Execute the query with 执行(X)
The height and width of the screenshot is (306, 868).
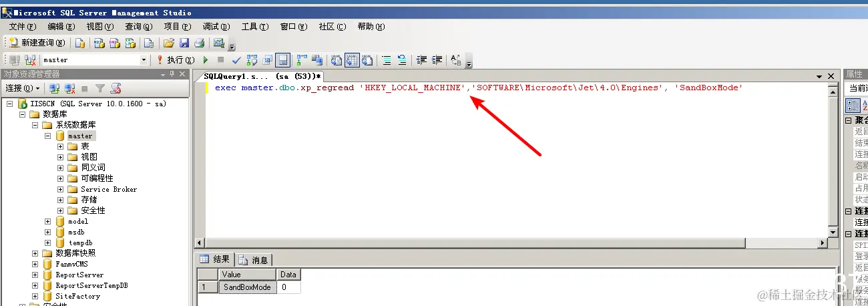click(175, 60)
